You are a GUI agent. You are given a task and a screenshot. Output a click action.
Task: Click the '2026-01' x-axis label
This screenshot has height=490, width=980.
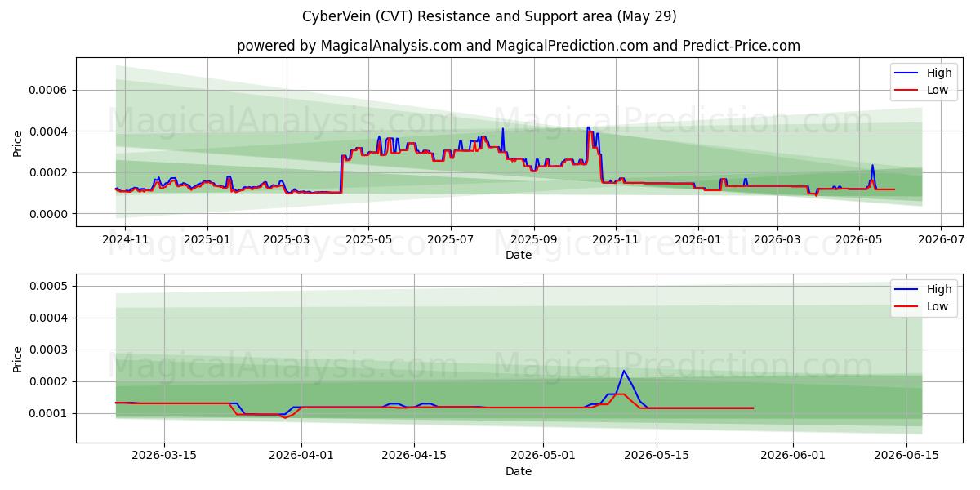tap(697, 239)
